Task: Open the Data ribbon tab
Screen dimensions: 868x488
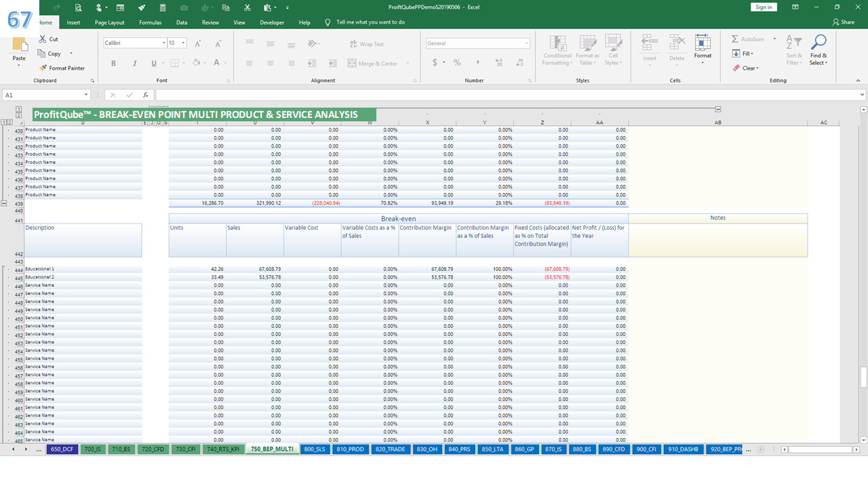Action: tap(182, 22)
